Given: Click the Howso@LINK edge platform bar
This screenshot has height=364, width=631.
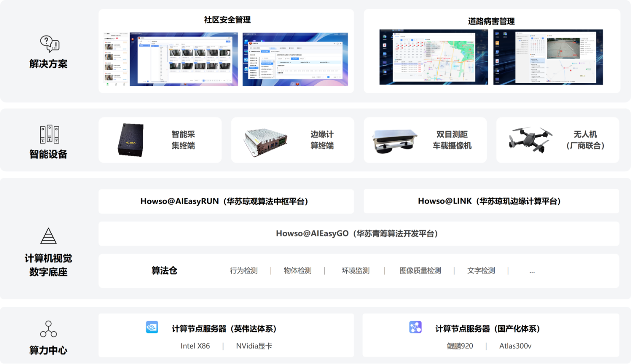Looking at the screenshot, I should coord(491,201).
